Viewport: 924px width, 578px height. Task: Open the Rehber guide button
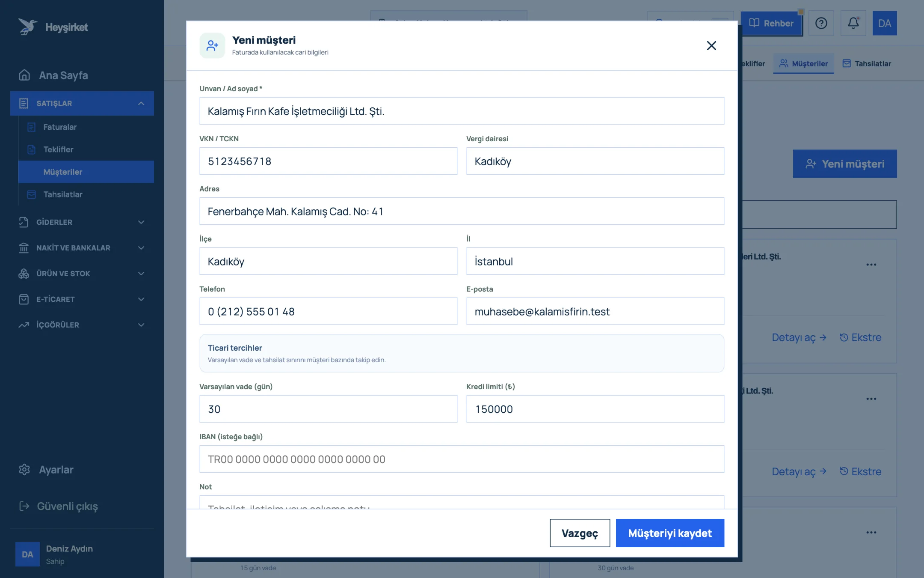pos(771,23)
